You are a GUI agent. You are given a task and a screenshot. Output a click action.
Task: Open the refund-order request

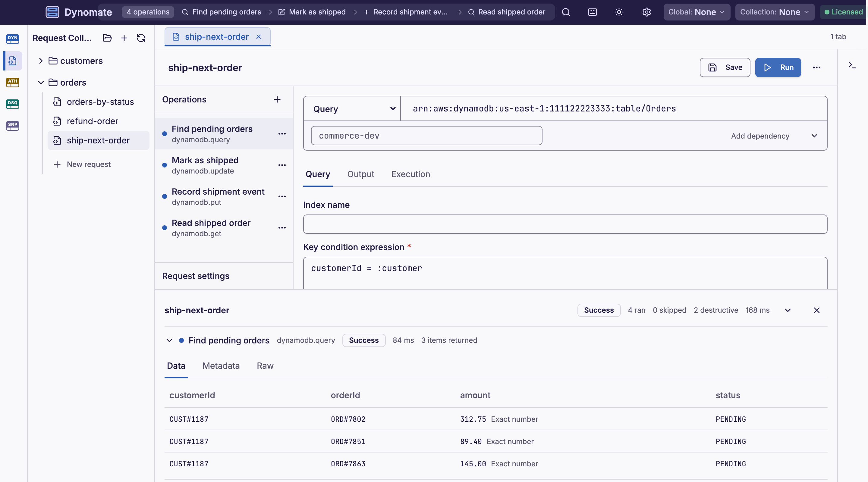point(98,121)
